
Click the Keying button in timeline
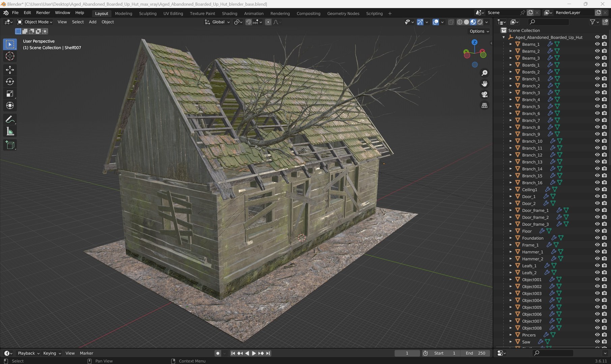pos(52,353)
